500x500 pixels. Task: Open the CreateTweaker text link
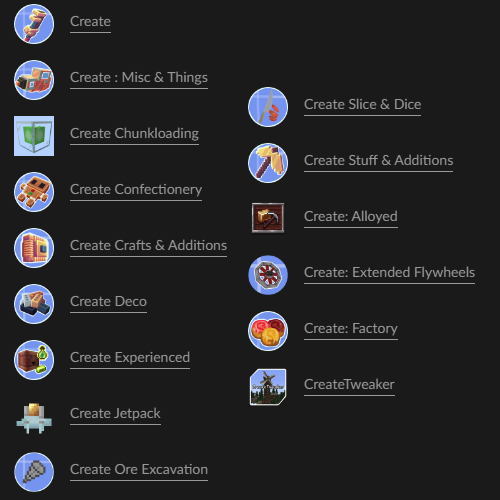pos(349,385)
